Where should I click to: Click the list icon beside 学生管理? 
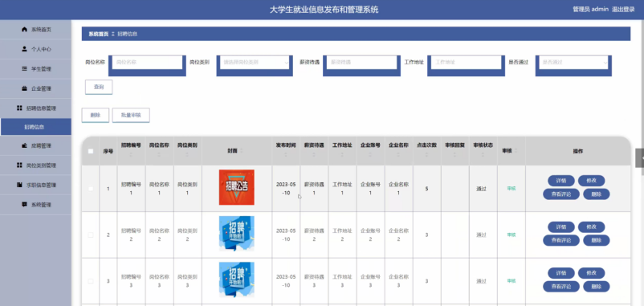(x=24, y=68)
